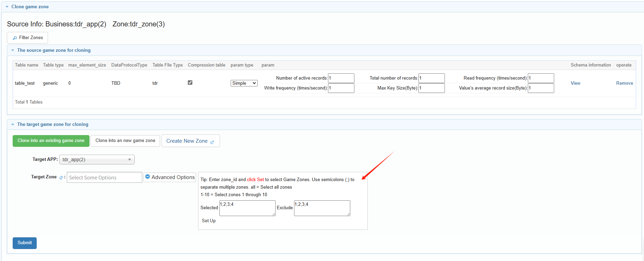Open the Target APP tdr_app(2) dropdown
644x261 pixels.
click(x=97, y=159)
